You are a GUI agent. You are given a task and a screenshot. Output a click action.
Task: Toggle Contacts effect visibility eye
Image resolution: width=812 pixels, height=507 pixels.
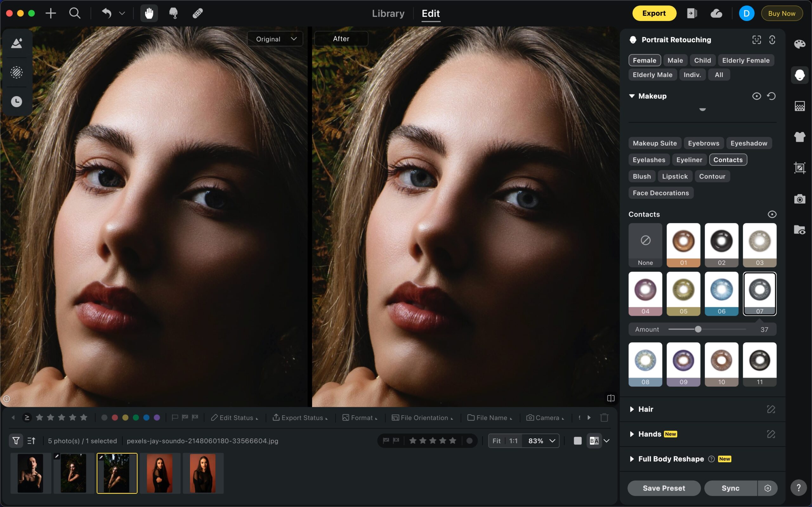(x=772, y=214)
